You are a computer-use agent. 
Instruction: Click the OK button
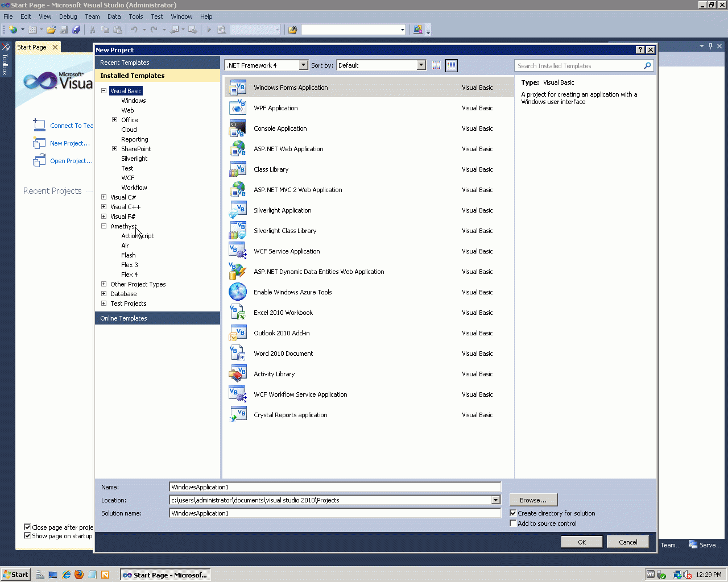tap(582, 542)
